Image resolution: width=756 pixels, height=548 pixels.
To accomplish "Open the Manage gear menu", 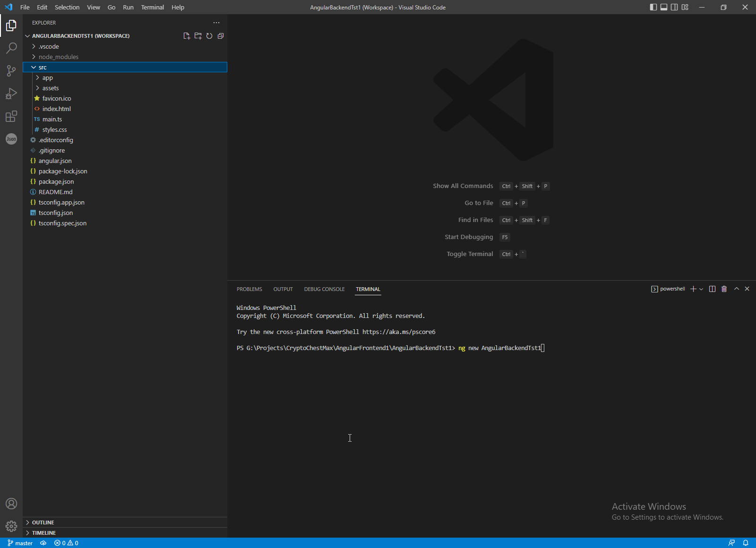I will coord(11,526).
